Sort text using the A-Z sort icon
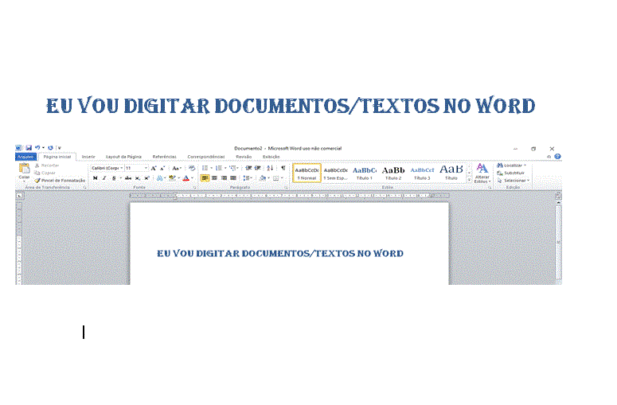This screenshot has width=617, height=405. [270, 168]
